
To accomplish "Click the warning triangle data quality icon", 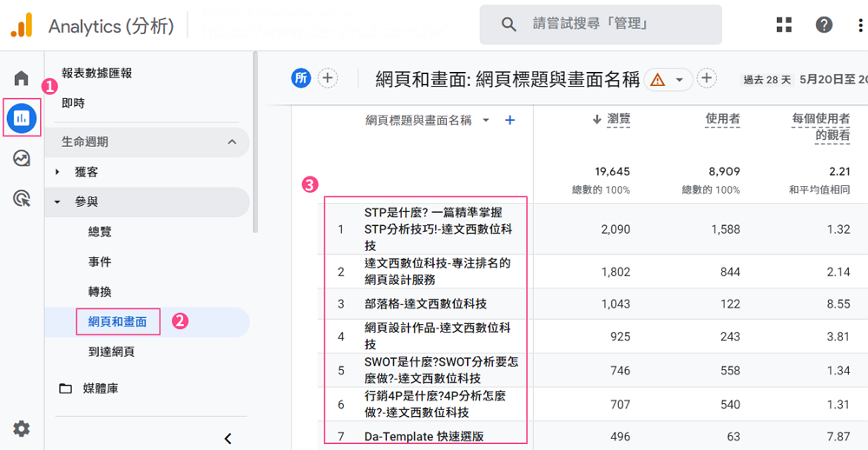I will pyautogui.click(x=658, y=80).
